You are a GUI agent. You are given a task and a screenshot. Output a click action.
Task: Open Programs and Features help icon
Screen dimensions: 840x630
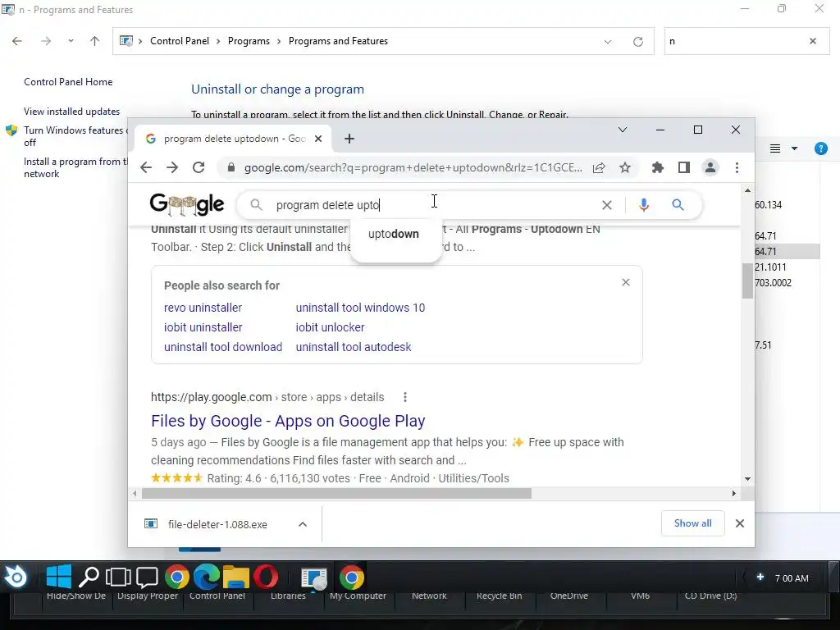coord(820,148)
